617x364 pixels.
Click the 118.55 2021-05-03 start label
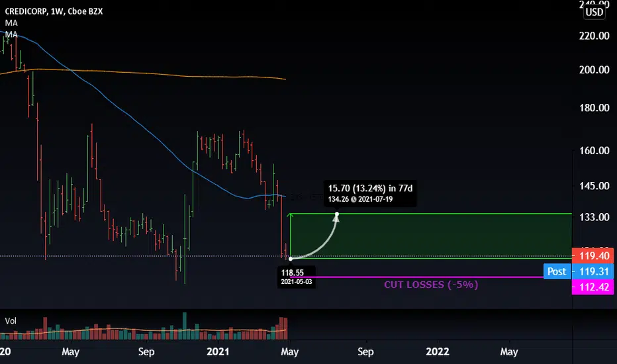pos(297,277)
